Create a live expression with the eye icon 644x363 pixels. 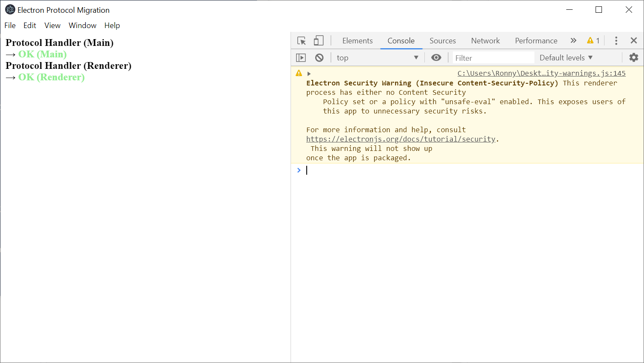point(436,57)
